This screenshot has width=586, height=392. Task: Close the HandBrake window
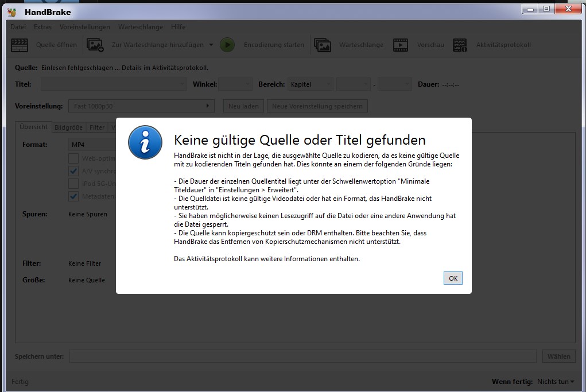568,9
